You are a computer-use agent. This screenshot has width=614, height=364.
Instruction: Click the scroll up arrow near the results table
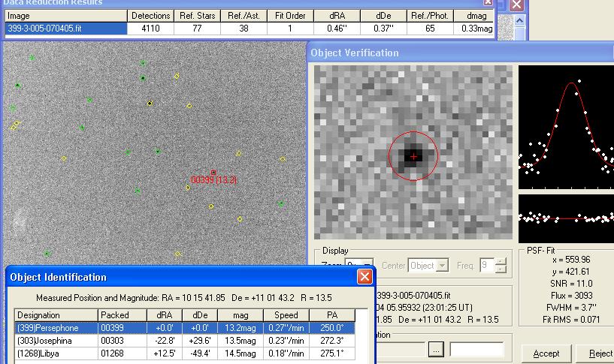(x=519, y=20)
